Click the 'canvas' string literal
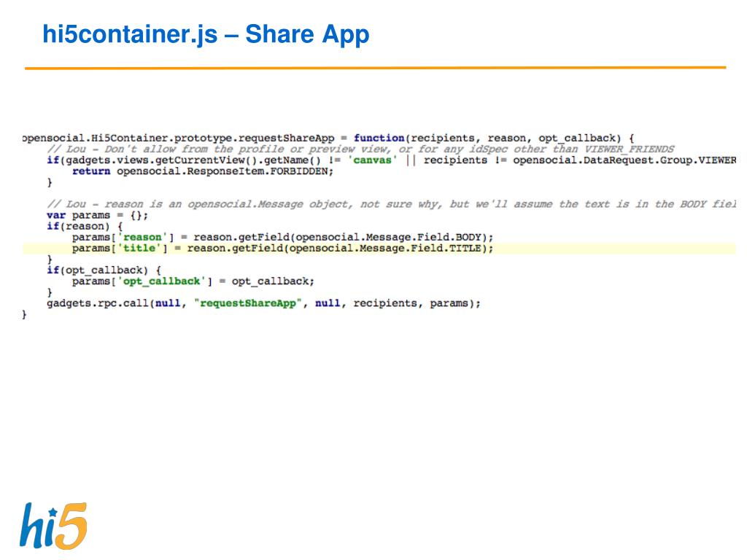This screenshot has width=747, height=560. [373, 160]
